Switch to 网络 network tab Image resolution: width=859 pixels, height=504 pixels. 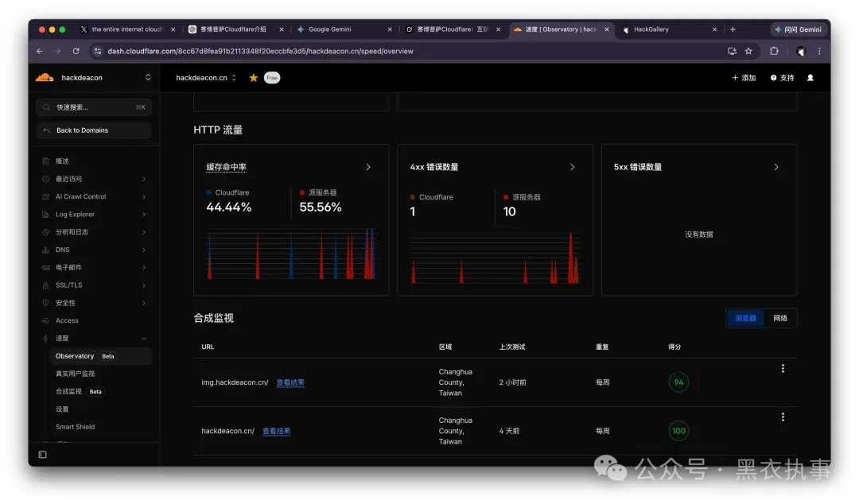pos(780,318)
